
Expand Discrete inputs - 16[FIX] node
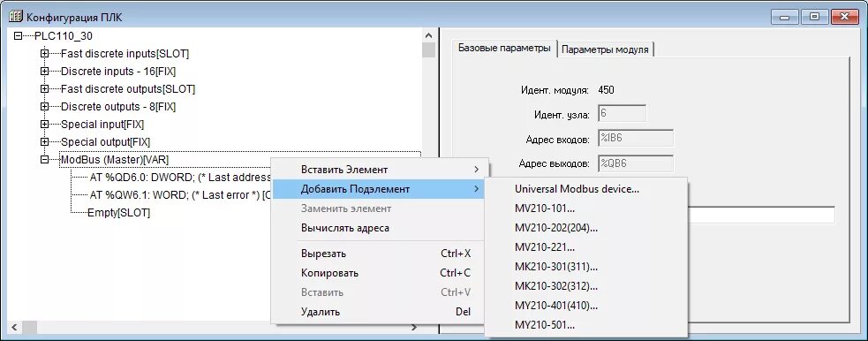tap(44, 72)
